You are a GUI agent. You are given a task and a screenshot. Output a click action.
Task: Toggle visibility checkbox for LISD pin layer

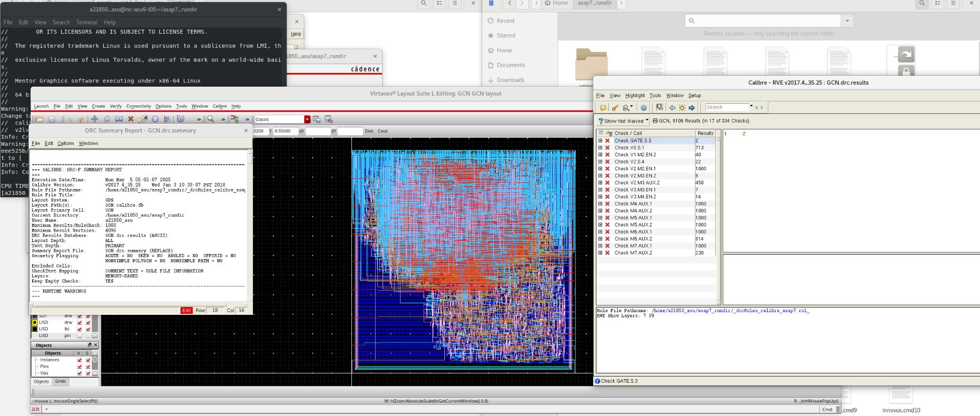pyautogui.click(x=79, y=336)
